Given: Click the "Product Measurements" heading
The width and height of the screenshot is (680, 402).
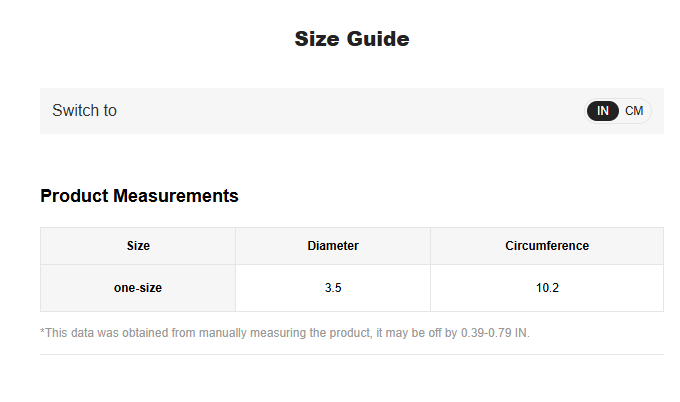Looking at the screenshot, I should point(139,196).
